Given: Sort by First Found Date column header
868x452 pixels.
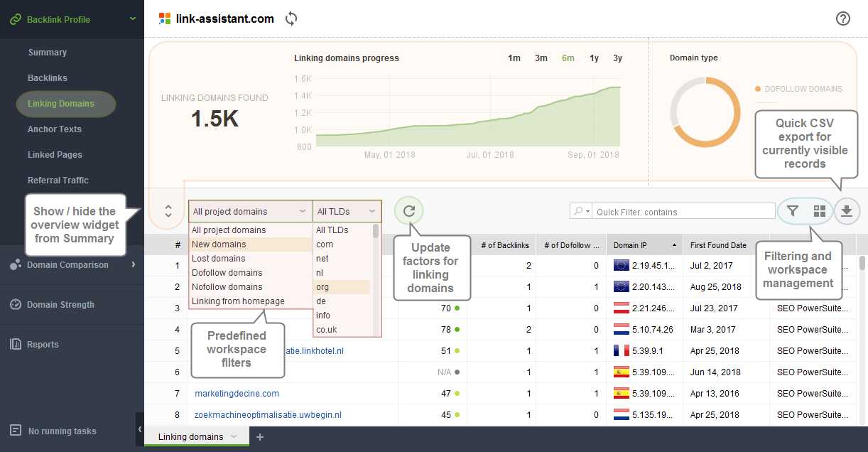Looking at the screenshot, I should click(x=726, y=245).
